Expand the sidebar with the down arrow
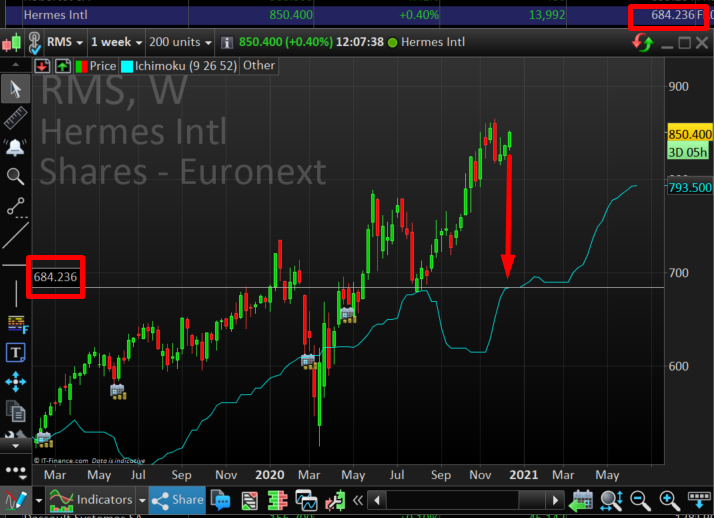Screen dimensions: 714x518 [x=15, y=446]
